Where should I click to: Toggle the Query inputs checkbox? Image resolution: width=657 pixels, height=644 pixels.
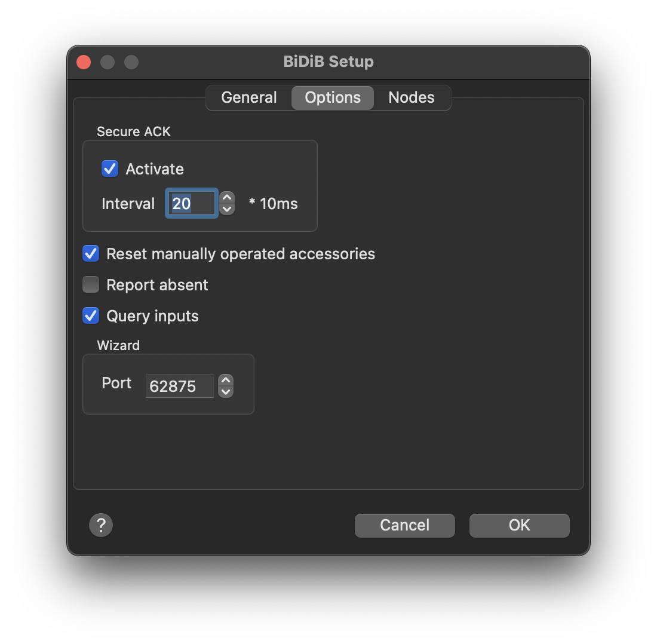[91, 316]
